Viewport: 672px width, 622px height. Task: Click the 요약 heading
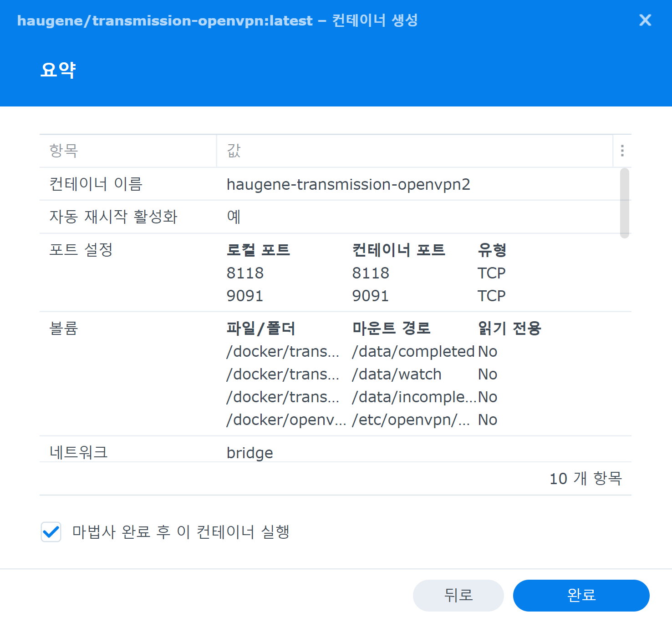[58, 70]
